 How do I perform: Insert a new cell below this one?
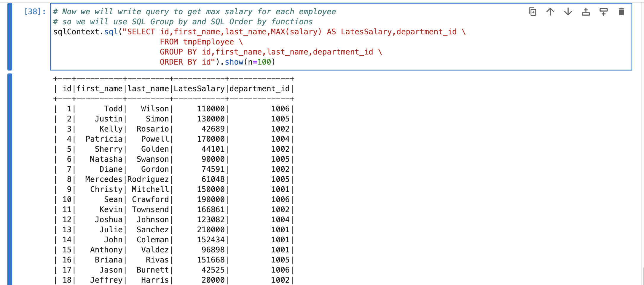tap(604, 12)
